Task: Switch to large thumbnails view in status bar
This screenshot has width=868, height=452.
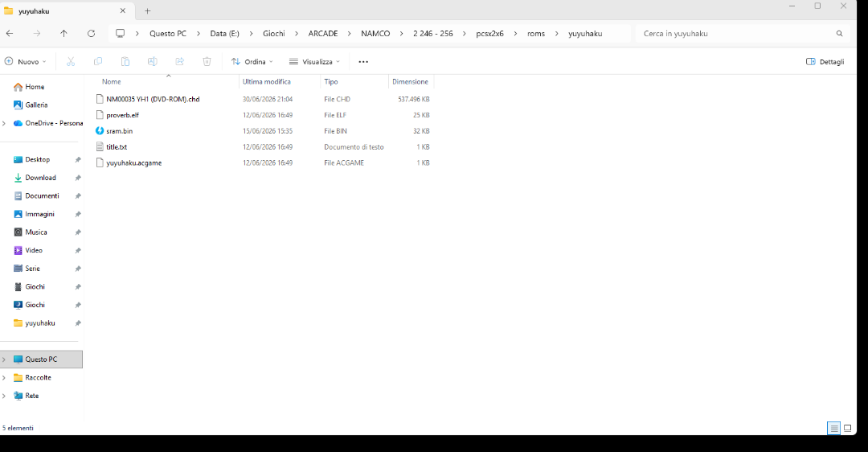Action: [x=848, y=428]
